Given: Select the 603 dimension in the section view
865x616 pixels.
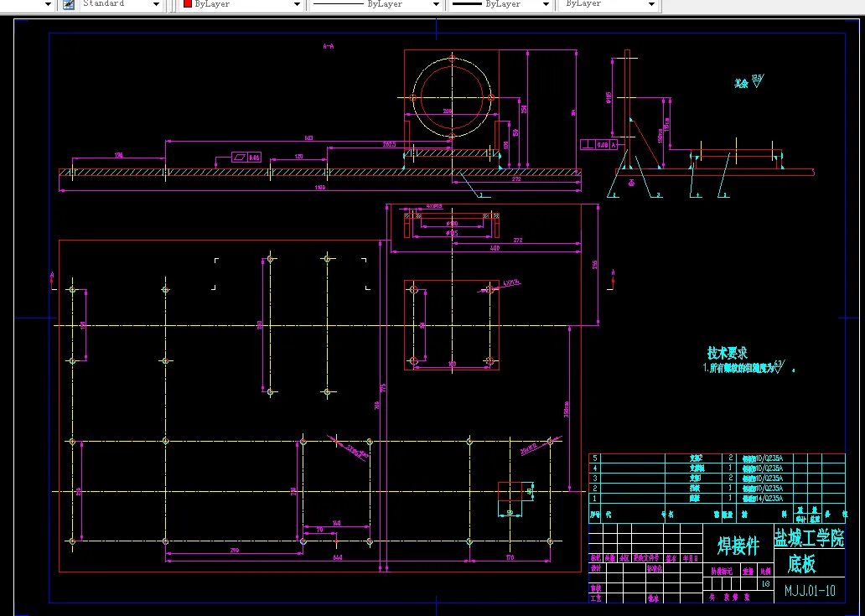Looking at the screenshot, I should click(x=308, y=138).
